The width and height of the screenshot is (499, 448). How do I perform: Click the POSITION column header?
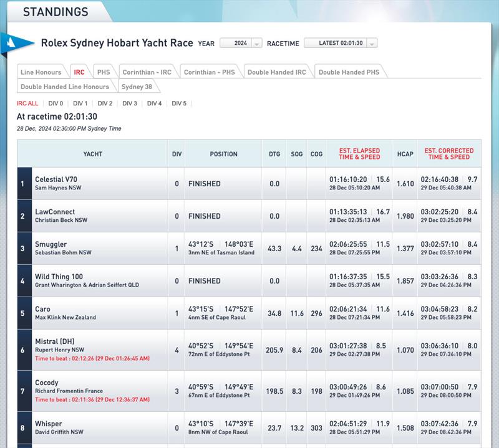pyautogui.click(x=223, y=154)
